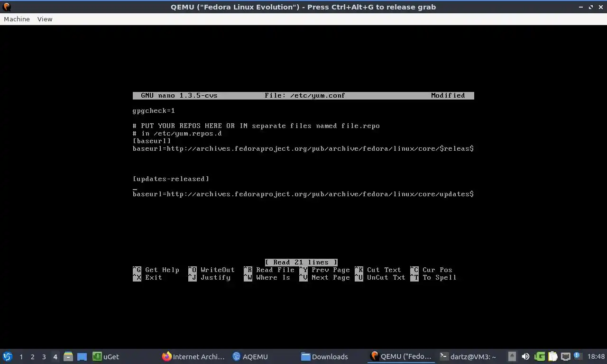Click the ^G Get Help shortcut label

click(156, 270)
